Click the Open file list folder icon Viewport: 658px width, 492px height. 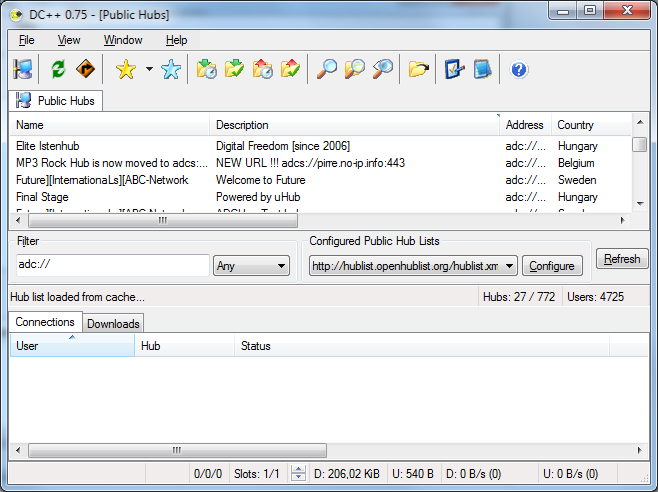tap(419, 69)
